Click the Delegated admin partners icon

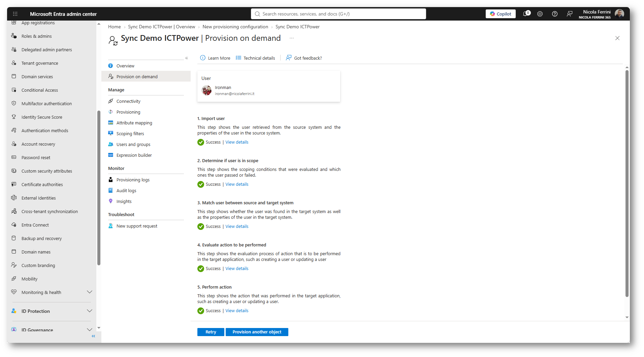tap(14, 50)
